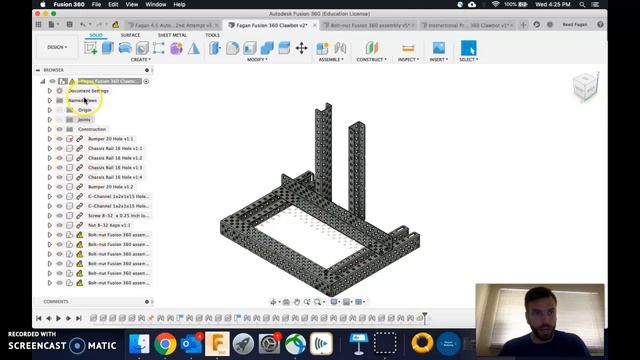Hide Chassis Rail 16 Hole v1:2
Image resolution: width=640 pixels, height=360 pixels.
click(60, 158)
